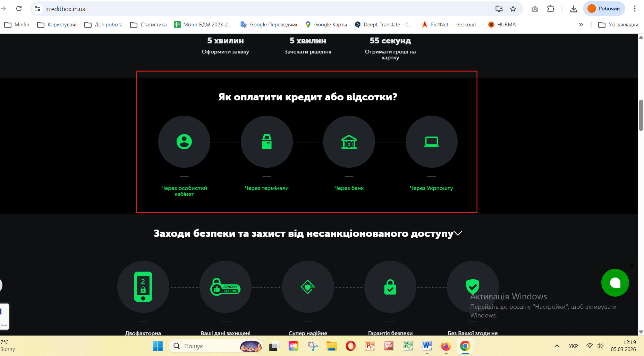Screen dimensions: 644x356
Task: Click the Comodo Secure badge icon
Action: point(226,287)
